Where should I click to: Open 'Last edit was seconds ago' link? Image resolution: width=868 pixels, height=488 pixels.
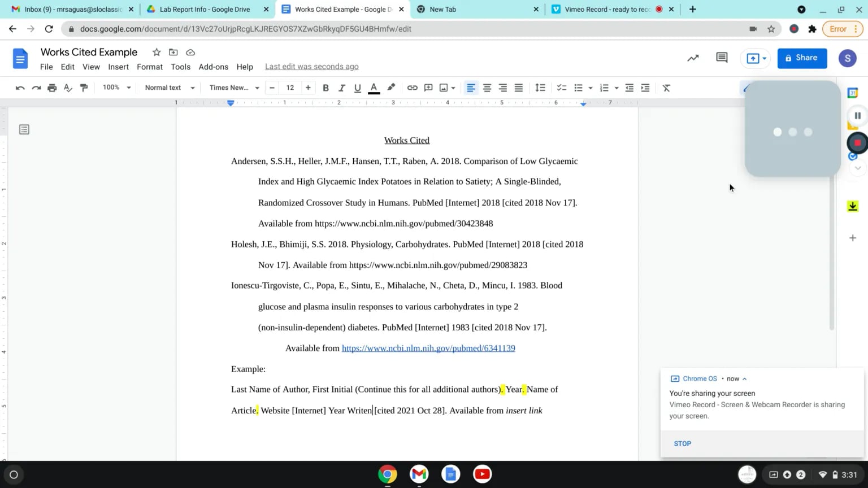(x=312, y=67)
